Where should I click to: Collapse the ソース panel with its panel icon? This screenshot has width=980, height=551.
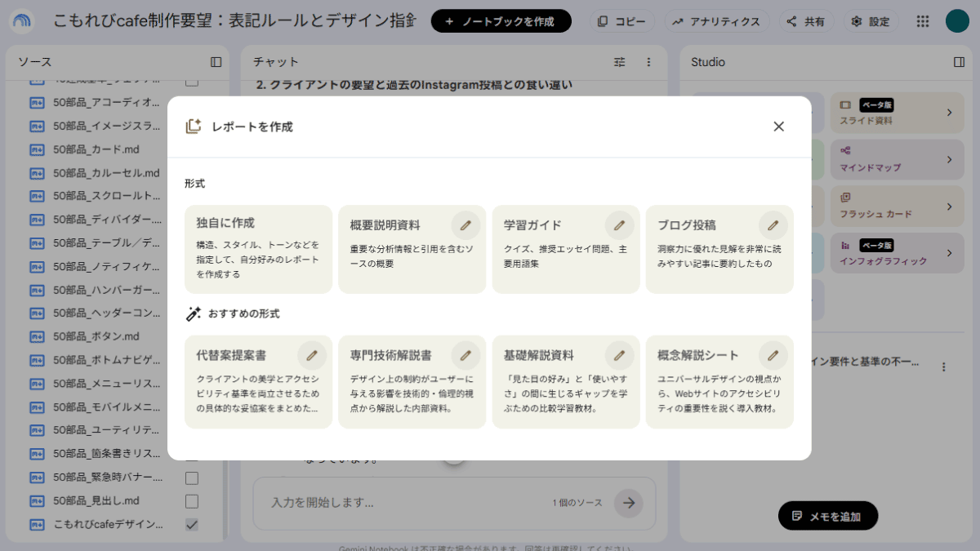coord(216,62)
